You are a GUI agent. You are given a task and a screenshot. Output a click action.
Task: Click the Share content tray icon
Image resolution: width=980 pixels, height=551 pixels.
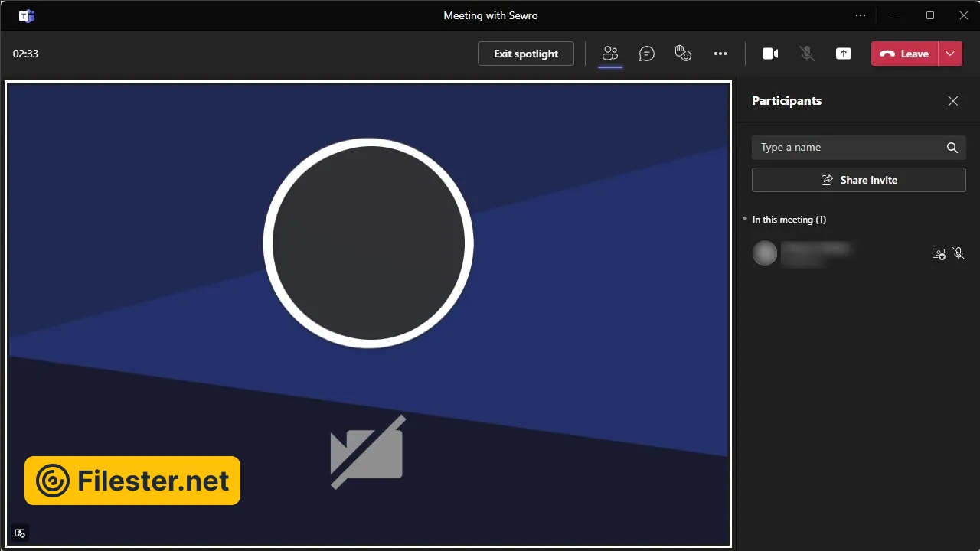pos(844,54)
